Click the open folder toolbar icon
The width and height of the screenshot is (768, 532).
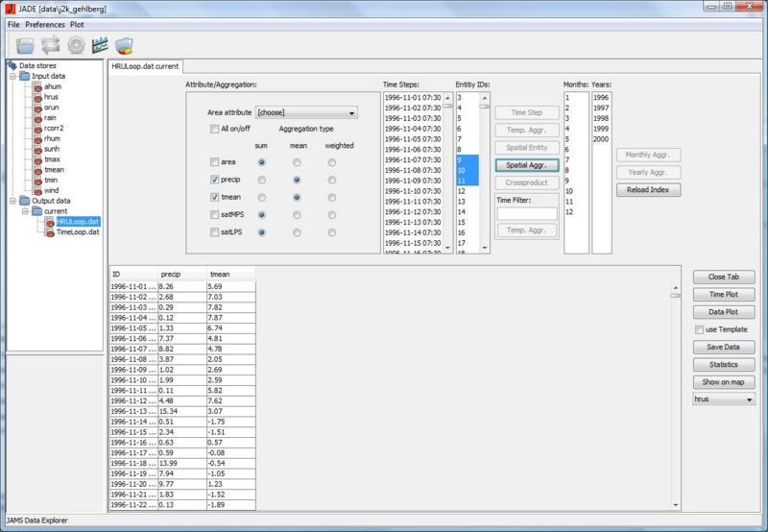coord(25,44)
